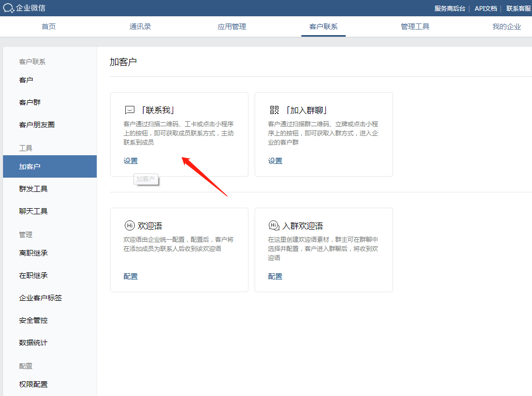Image resolution: width=532 pixels, height=396 pixels.
Task: Click 设置 under the 「加入群聊」 card
Action: (x=275, y=161)
